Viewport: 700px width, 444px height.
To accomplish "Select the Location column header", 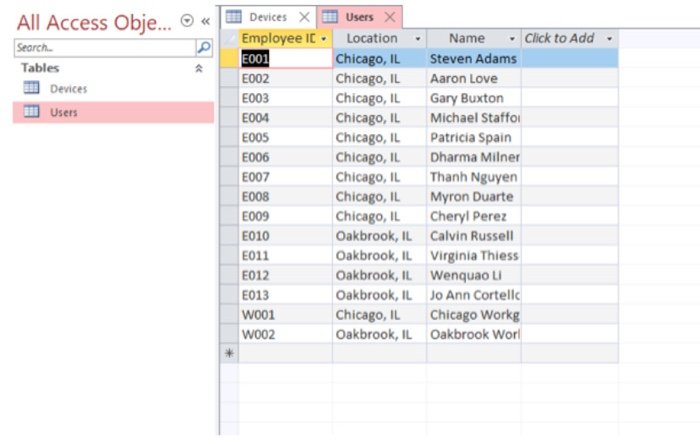I will tap(379, 38).
